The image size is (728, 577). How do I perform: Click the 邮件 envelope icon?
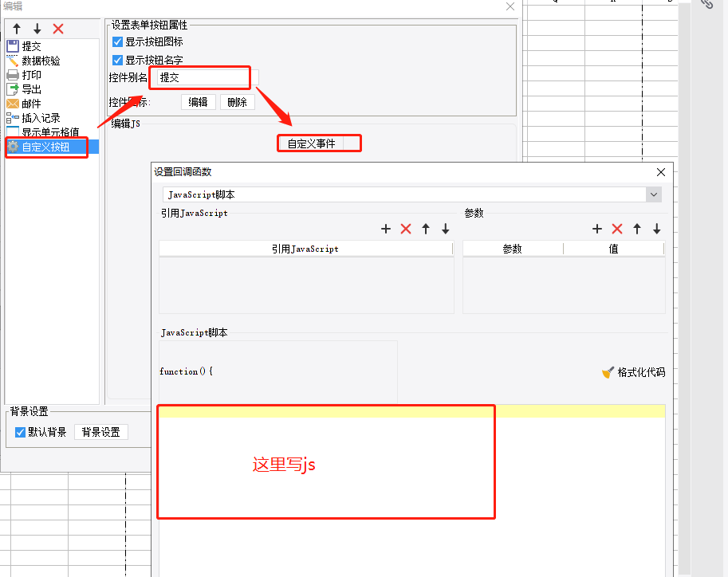(13, 104)
